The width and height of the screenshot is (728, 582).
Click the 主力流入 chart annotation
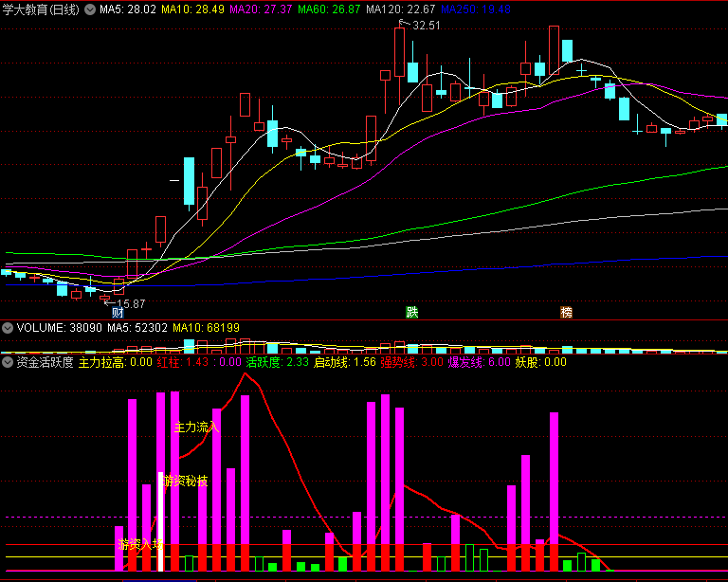pyautogui.click(x=197, y=427)
